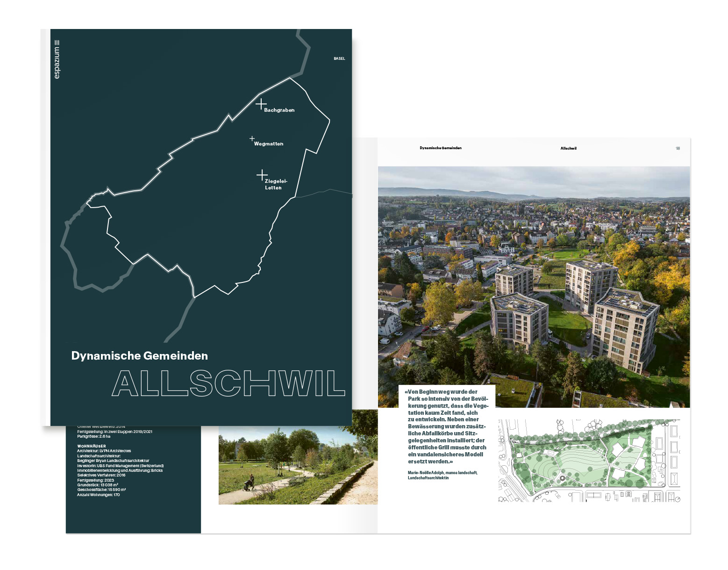Click the quote starting 'Von Beginn weg wurde'
The height and width of the screenshot is (570, 728).
coord(446,426)
